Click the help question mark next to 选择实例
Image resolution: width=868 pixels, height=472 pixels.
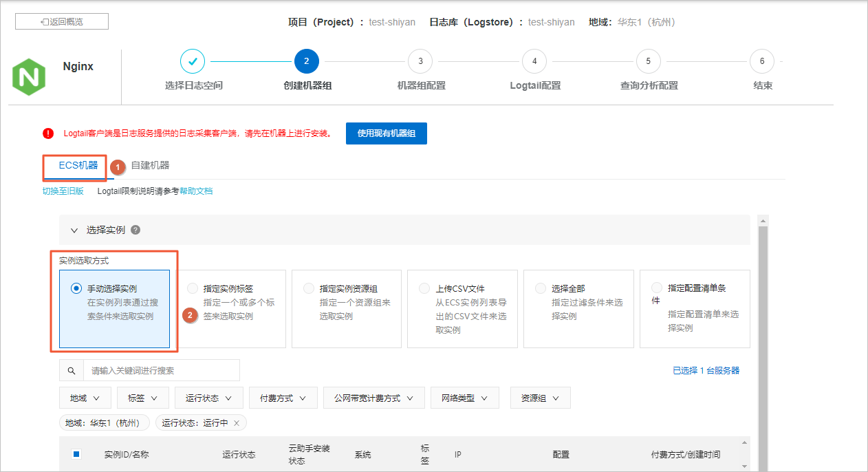pyautogui.click(x=135, y=230)
